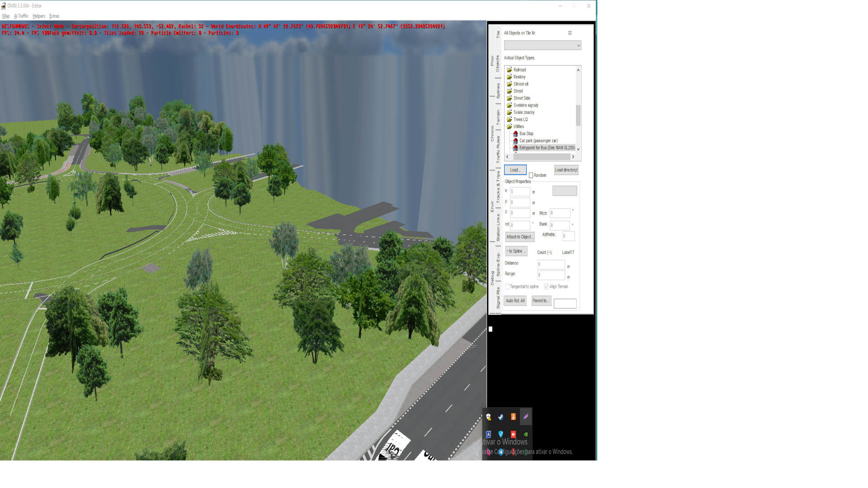Expand the Trees LQ folder
868x488 pixels.
tap(509, 120)
